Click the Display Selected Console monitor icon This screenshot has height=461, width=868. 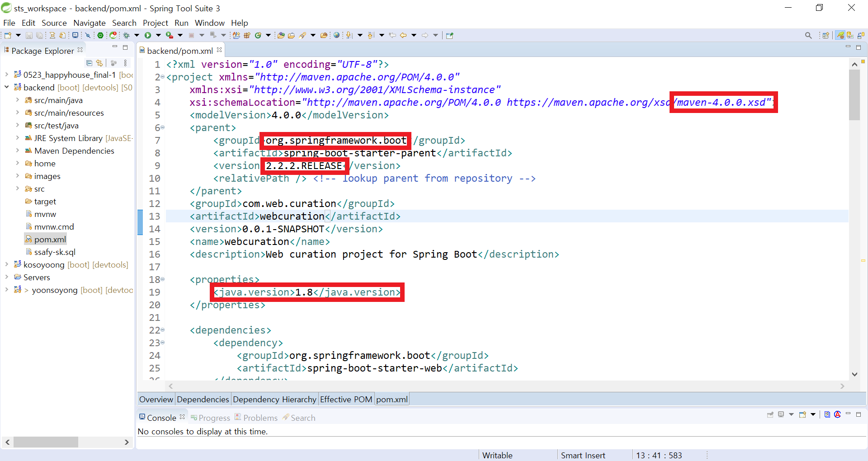pyautogui.click(x=781, y=414)
